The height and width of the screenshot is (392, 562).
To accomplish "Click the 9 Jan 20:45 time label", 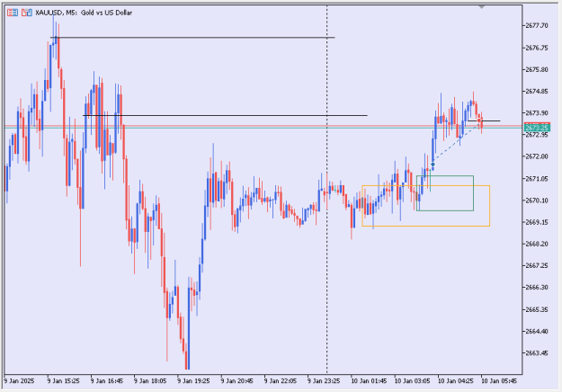I will (236, 381).
